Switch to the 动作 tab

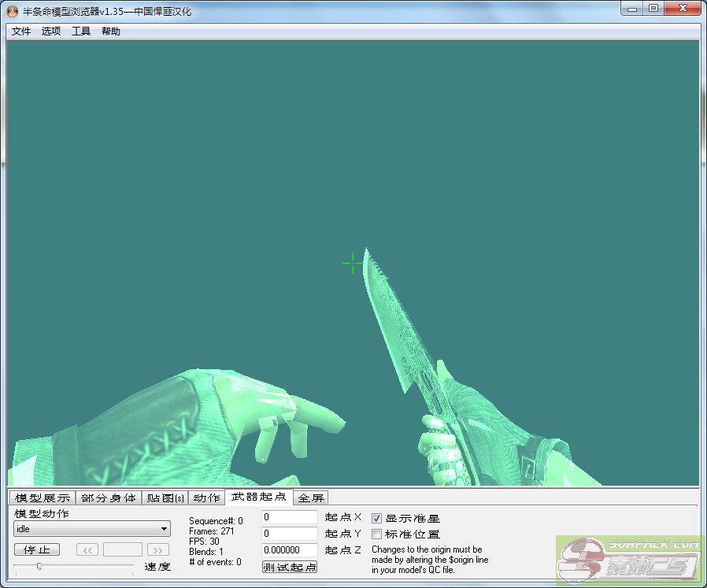(206, 497)
